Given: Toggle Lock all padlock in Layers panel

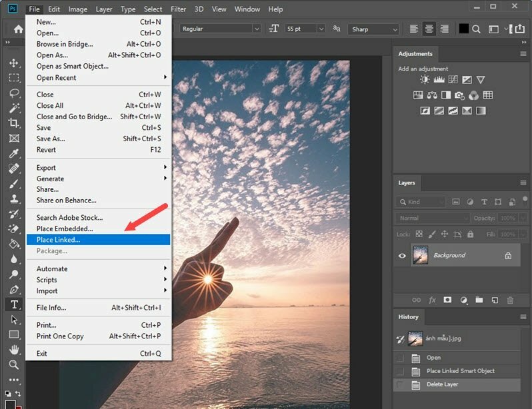Looking at the screenshot, I should pos(470,234).
